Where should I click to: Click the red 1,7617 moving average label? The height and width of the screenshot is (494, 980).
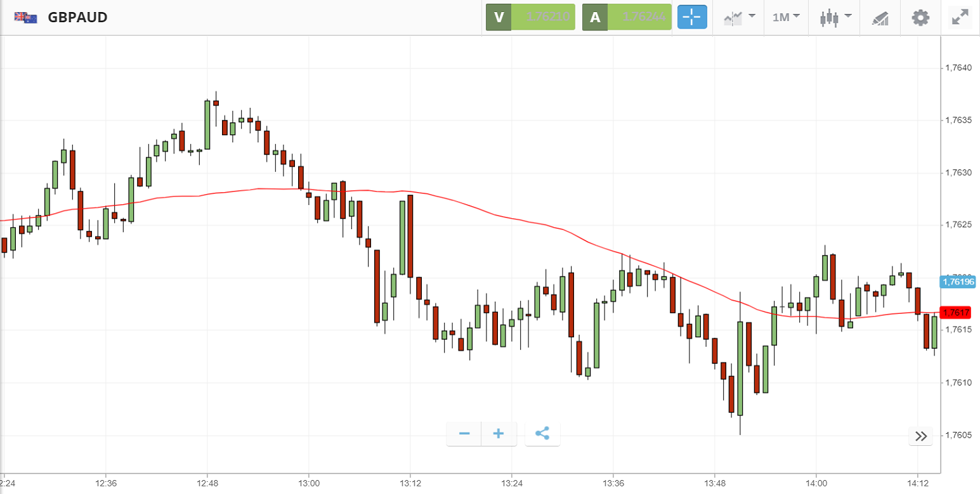point(955,313)
